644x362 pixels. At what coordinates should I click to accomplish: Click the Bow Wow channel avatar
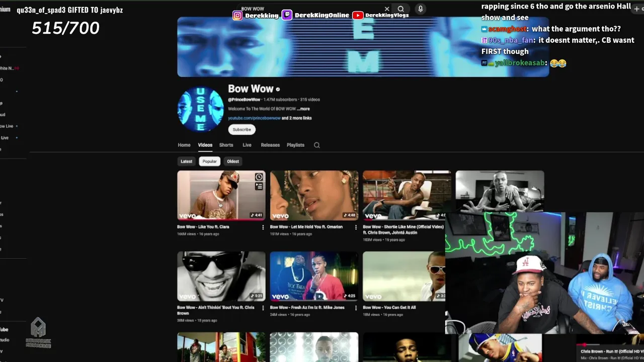[x=201, y=109]
